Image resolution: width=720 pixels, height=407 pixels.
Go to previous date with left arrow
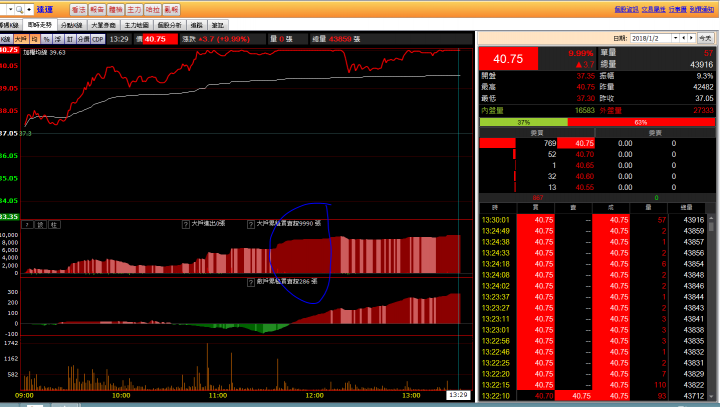(x=684, y=38)
